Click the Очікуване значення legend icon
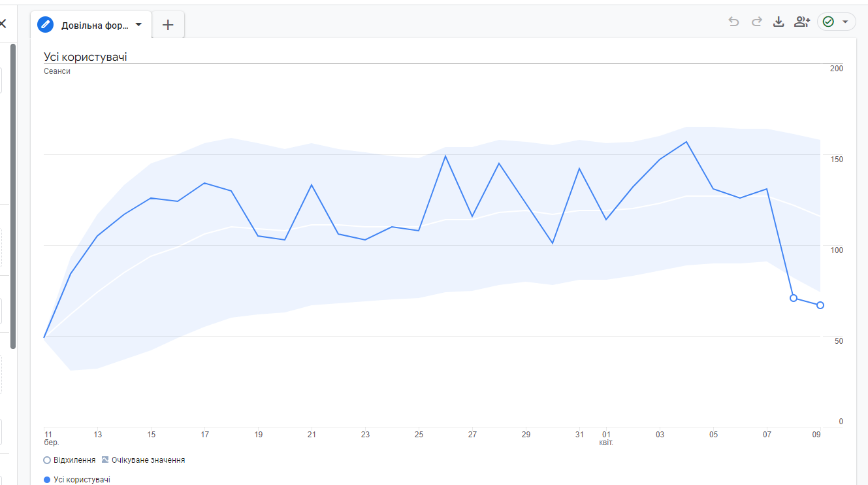 coord(105,460)
